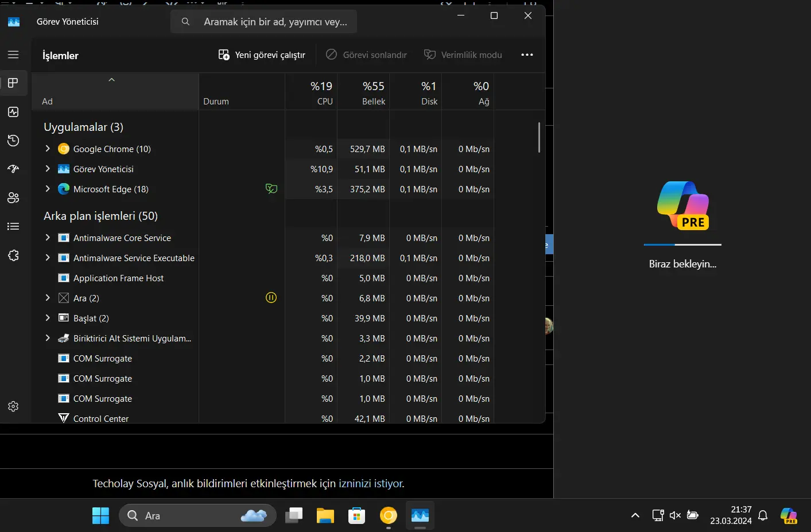Expand the Microsoft Edge (18) process group
The height and width of the screenshot is (532, 811).
pyautogui.click(x=48, y=189)
